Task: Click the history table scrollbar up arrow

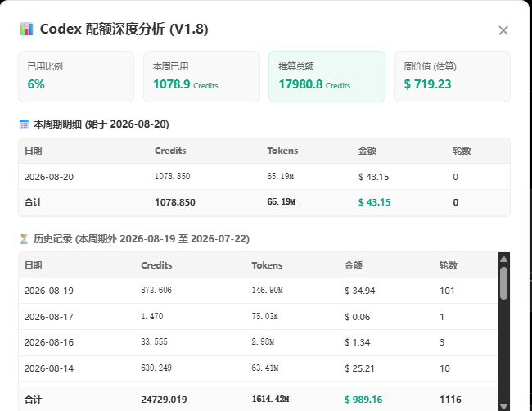Action: pos(503,260)
